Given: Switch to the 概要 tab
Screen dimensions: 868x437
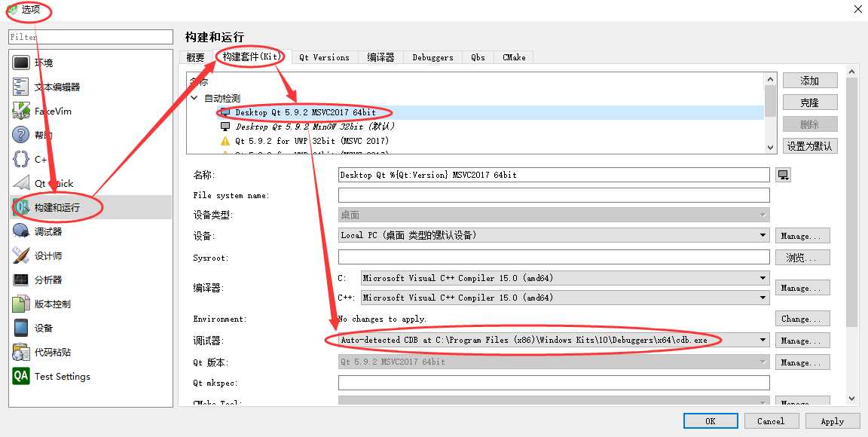Looking at the screenshot, I should 195,57.
